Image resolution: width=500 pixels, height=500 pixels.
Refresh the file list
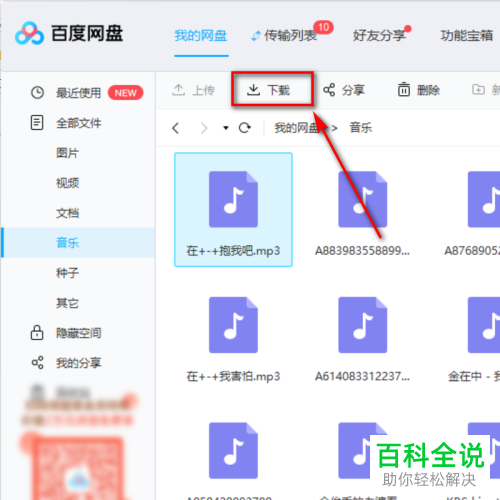[x=245, y=128]
